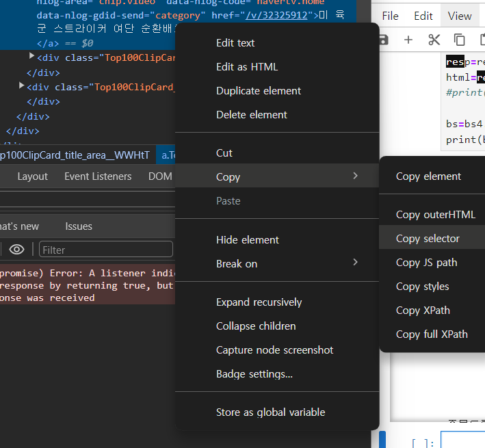The image size is (485, 448).
Task: Open the Jupyter File menu
Action: (390, 16)
